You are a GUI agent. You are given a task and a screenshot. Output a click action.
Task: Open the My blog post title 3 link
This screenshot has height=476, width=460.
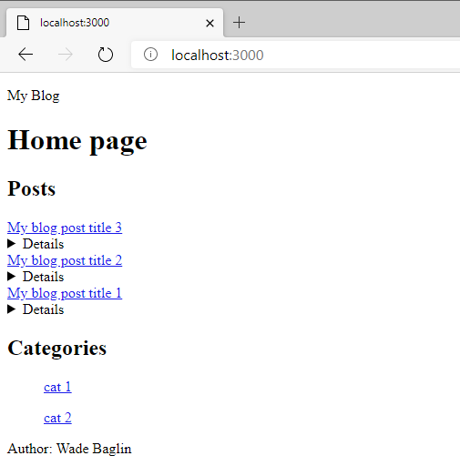65,228
